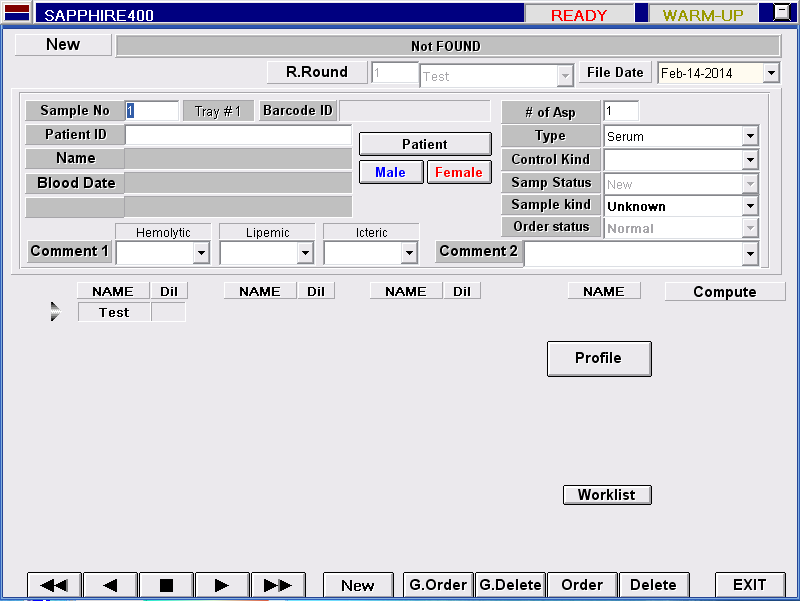Go to previous sample record arrow
This screenshot has height=601, width=800.
click(x=110, y=585)
